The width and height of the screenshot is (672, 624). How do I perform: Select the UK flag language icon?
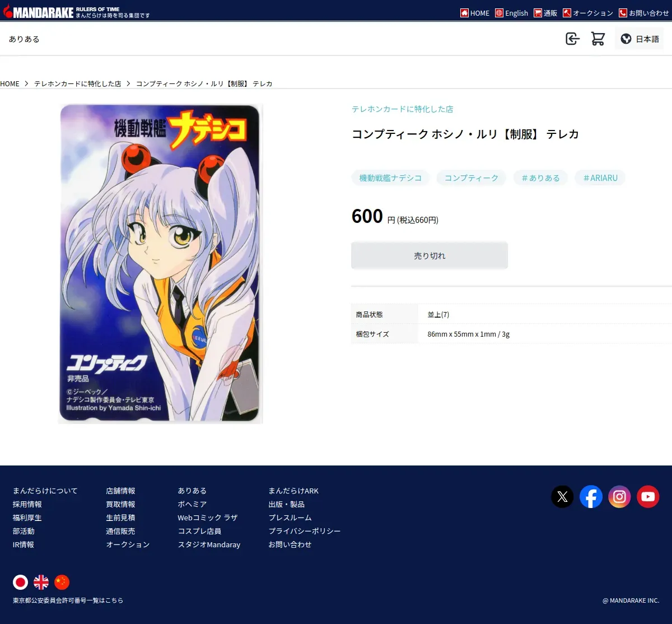[x=41, y=582]
